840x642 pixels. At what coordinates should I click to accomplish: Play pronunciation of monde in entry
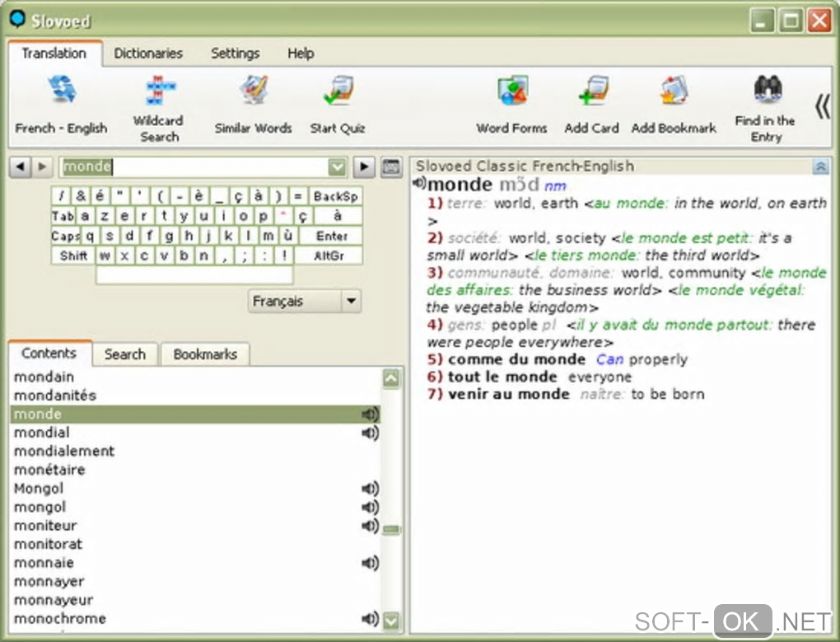coord(419,183)
